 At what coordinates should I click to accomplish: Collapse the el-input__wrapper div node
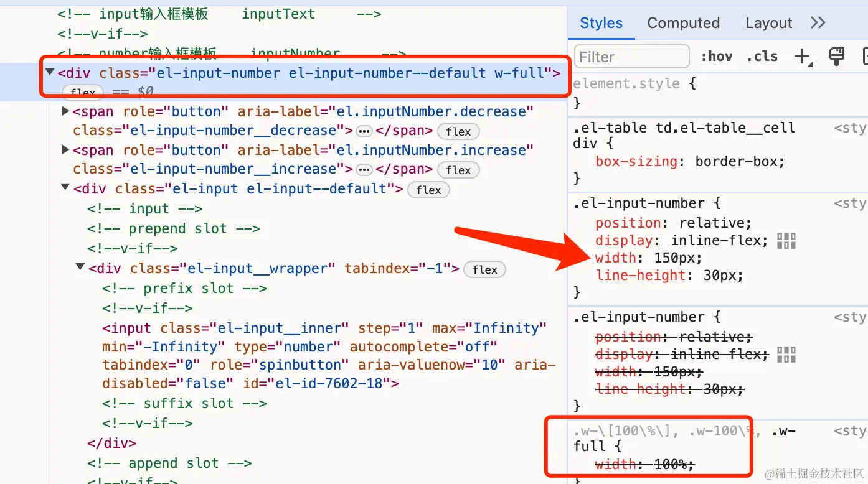[80, 268]
